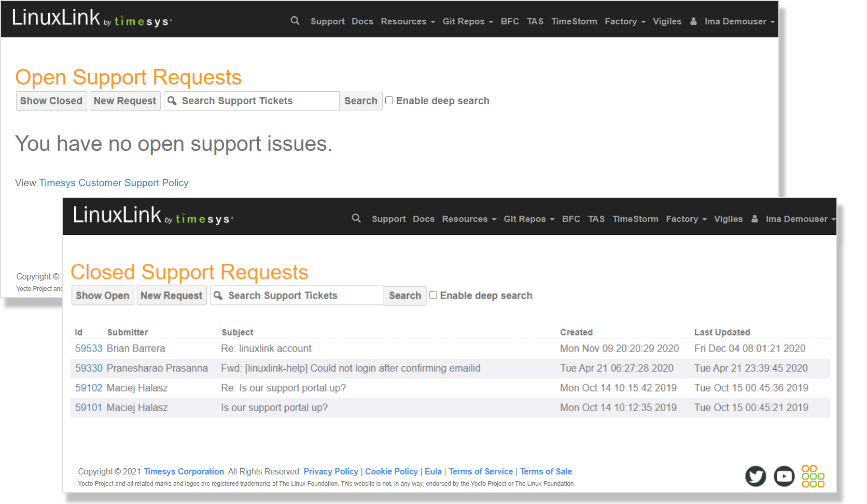Click Search button in Open Requests window
Screen dimensions: 867x504
click(x=361, y=101)
